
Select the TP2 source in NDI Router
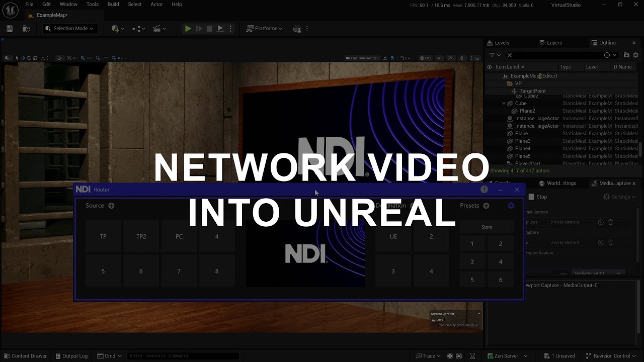(141, 236)
